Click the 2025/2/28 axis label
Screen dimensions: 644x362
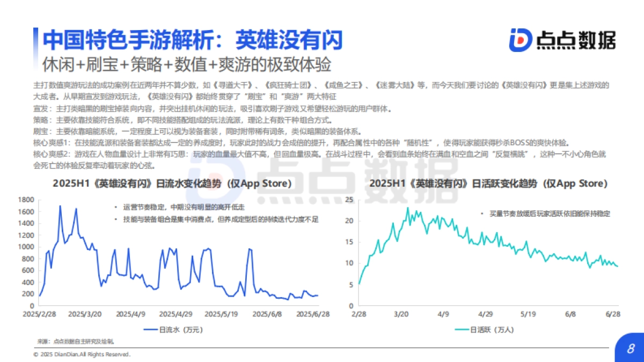point(40,313)
